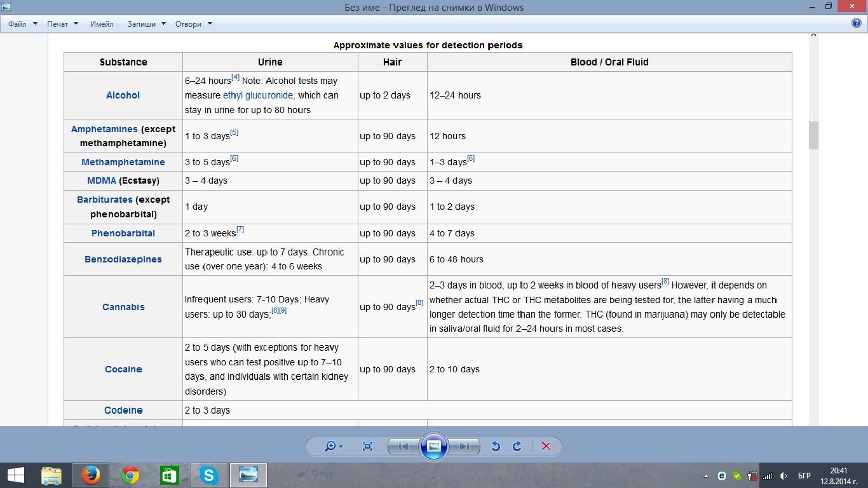Open the Файл menu
This screenshot has height=488, width=868.
click(x=18, y=24)
